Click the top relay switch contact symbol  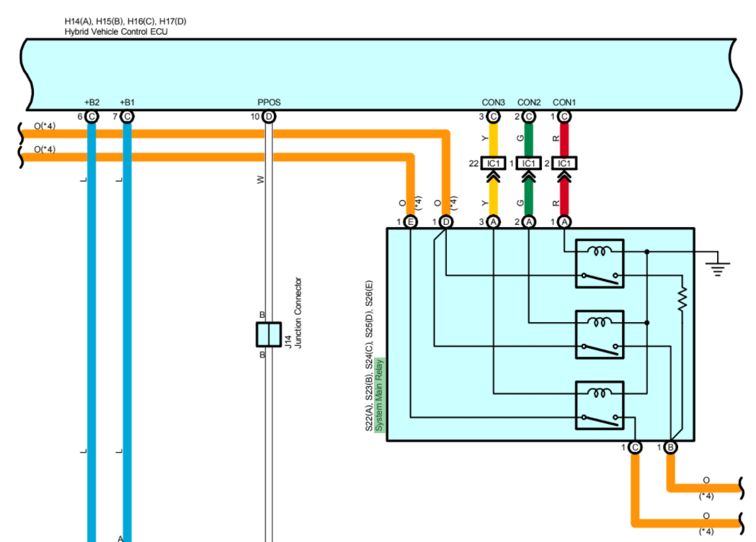click(x=600, y=277)
